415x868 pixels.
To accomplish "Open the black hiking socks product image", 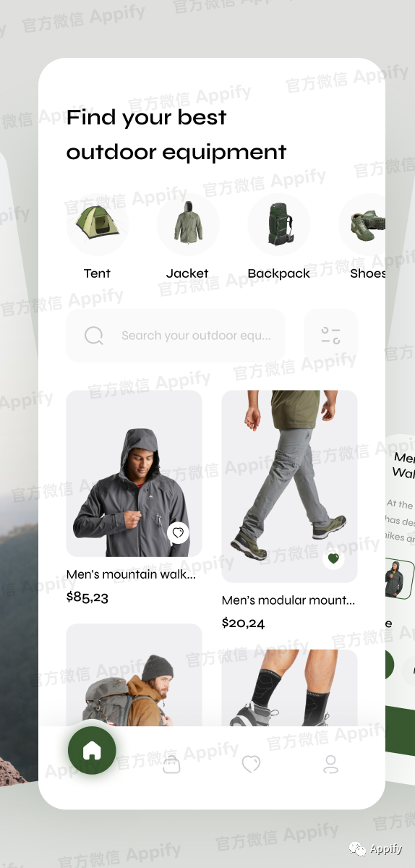I will tap(290, 688).
